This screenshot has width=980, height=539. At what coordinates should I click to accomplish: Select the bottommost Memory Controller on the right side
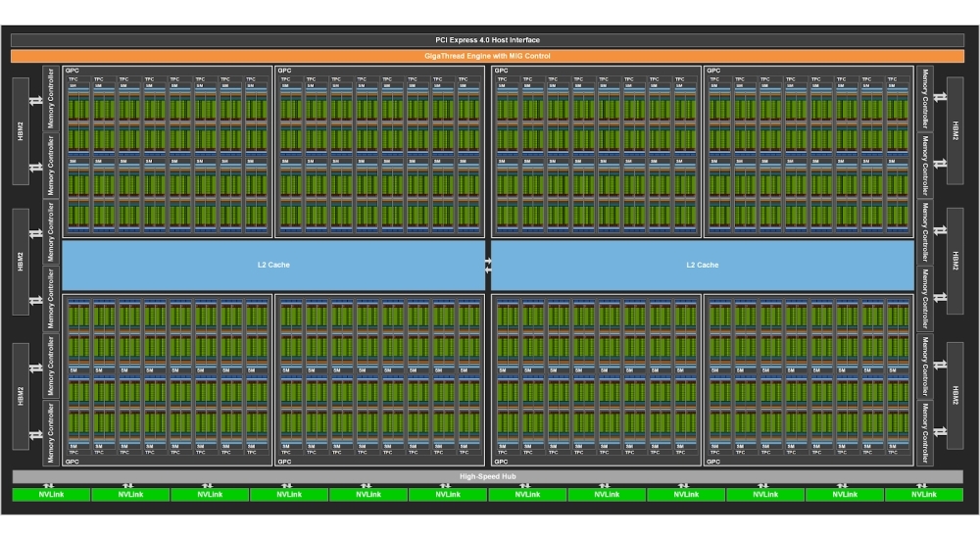point(923,432)
